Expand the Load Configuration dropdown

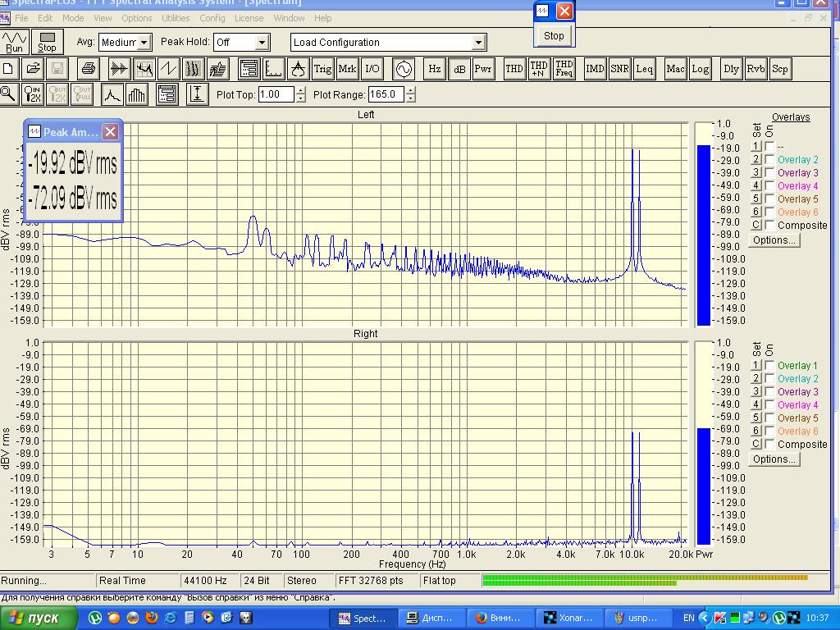click(x=478, y=43)
